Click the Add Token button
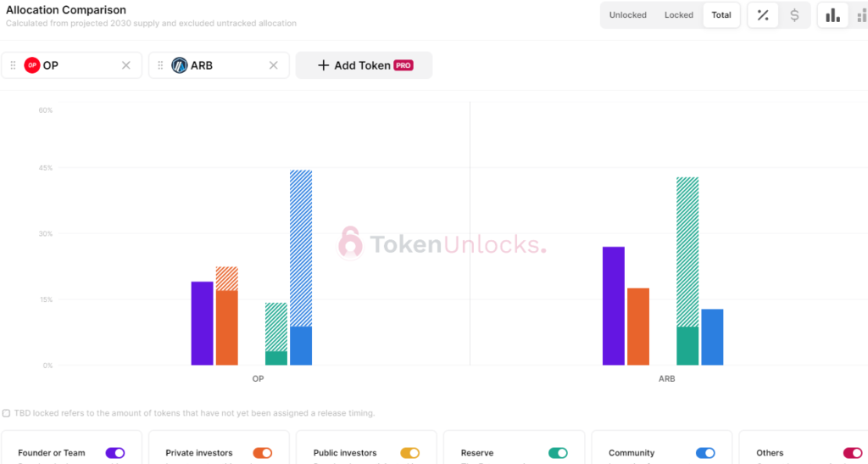The height and width of the screenshot is (464, 868). click(364, 65)
